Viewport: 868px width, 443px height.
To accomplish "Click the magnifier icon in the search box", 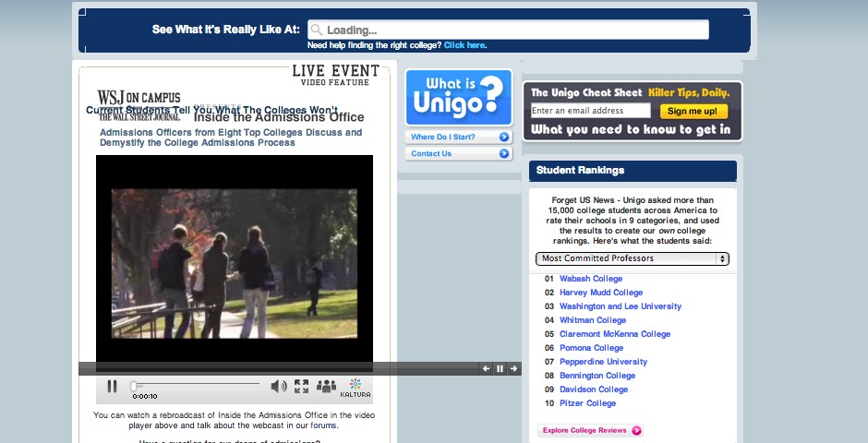I will (x=316, y=30).
